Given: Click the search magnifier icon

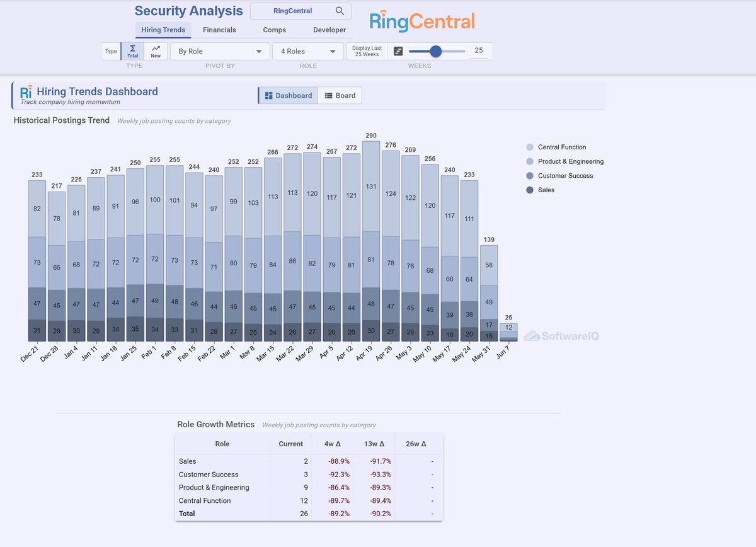Looking at the screenshot, I should tap(340, 11).
